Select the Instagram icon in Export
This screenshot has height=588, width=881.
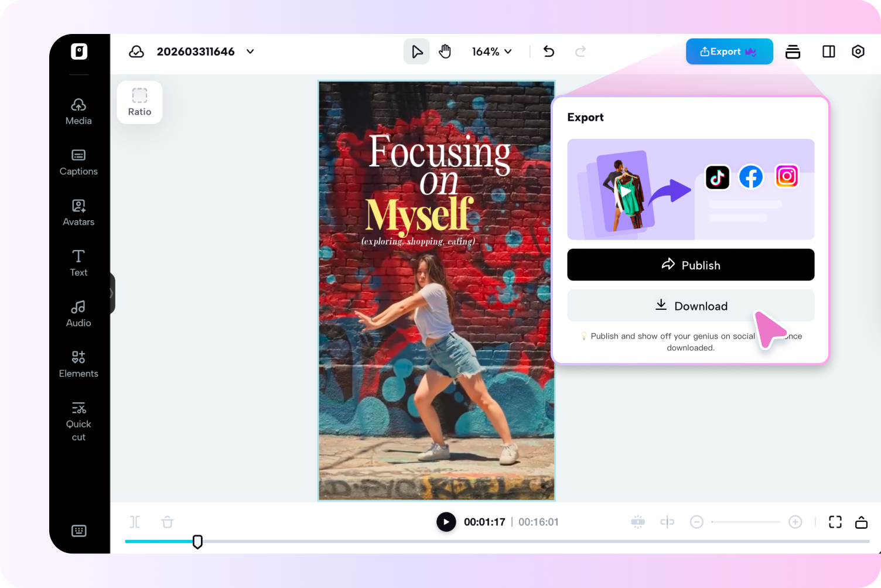[x=787, y=176]
